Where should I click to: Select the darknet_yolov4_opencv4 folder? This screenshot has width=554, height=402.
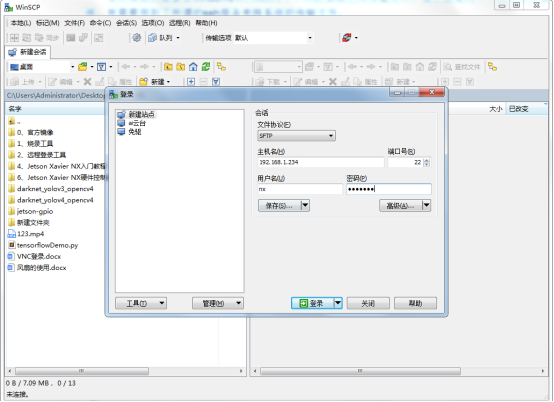point(51,200)
